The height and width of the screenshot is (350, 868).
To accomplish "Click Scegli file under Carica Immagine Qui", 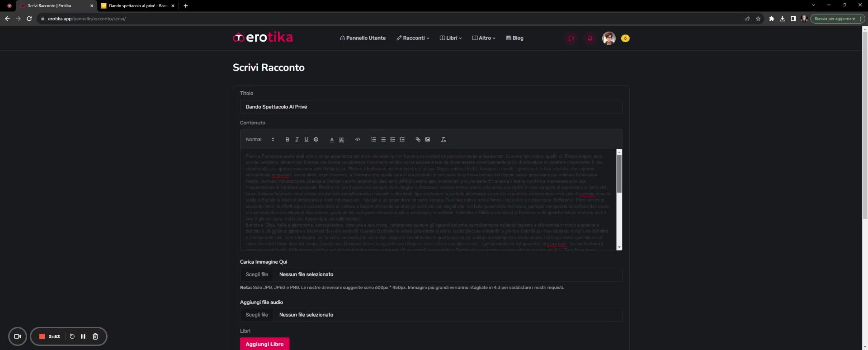I will (257, 274).
